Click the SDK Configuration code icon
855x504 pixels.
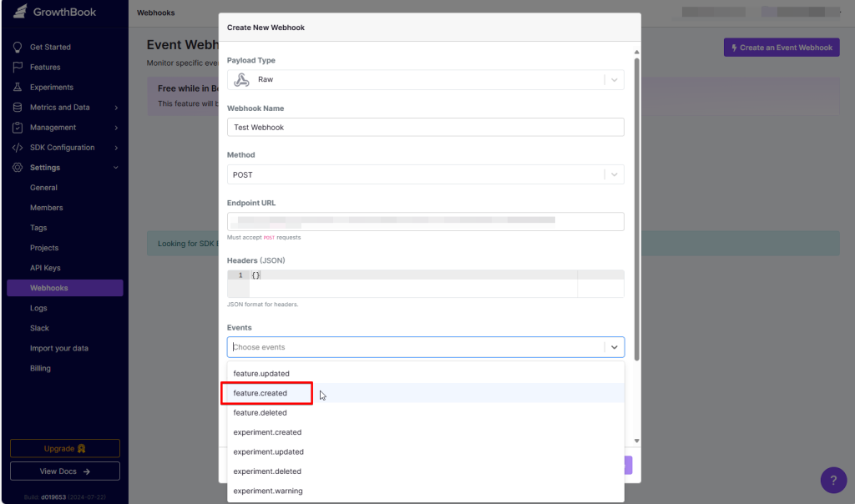(17, 148)
